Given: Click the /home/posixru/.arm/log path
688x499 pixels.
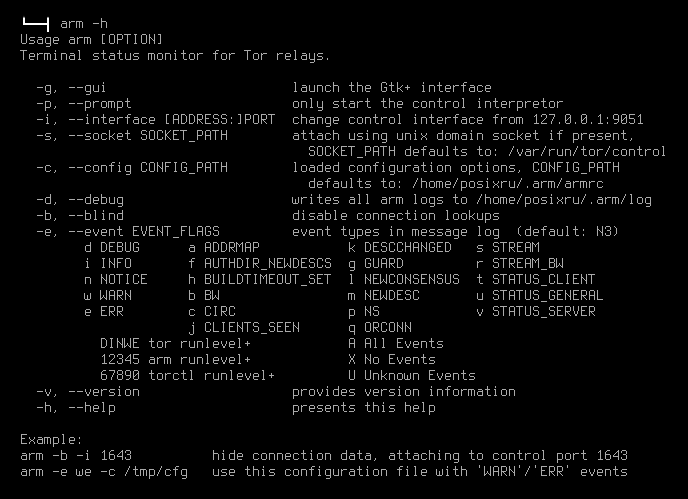Looking at the screenshot, I should click(x=564, y=200).
